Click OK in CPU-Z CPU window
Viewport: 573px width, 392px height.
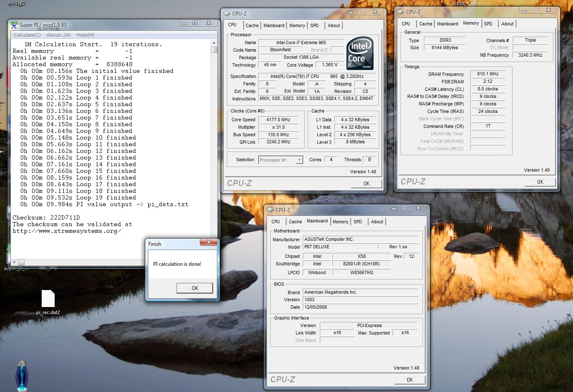click(x=366, y=183)
